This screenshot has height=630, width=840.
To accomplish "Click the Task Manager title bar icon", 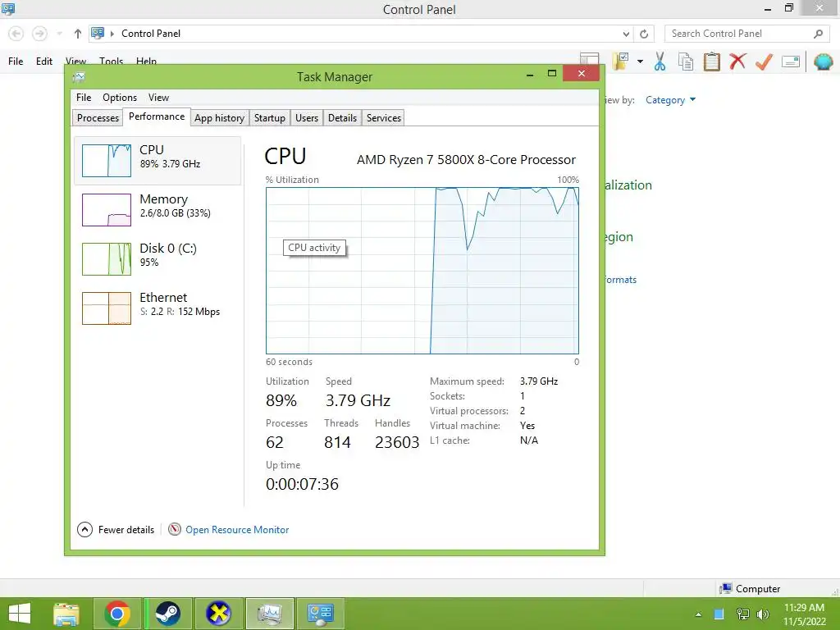I will pyautogui.click(x=79, y=77).
